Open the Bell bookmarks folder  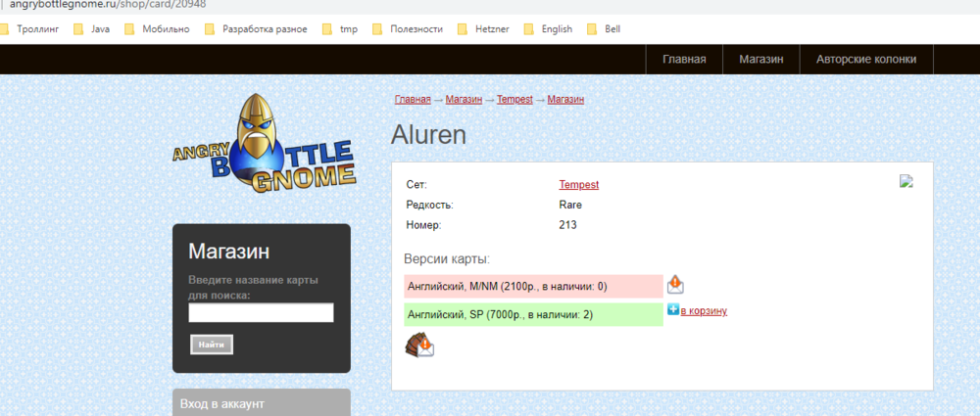click(603, 29)
